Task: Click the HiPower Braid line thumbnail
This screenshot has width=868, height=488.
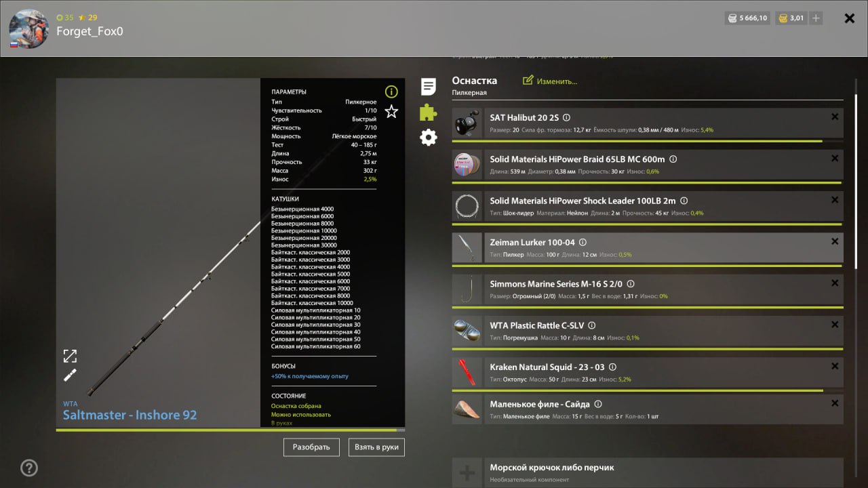Action: pos(467,165)
